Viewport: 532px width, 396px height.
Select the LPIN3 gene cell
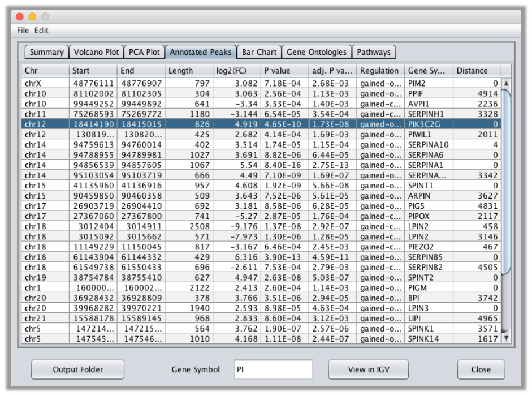429,308
